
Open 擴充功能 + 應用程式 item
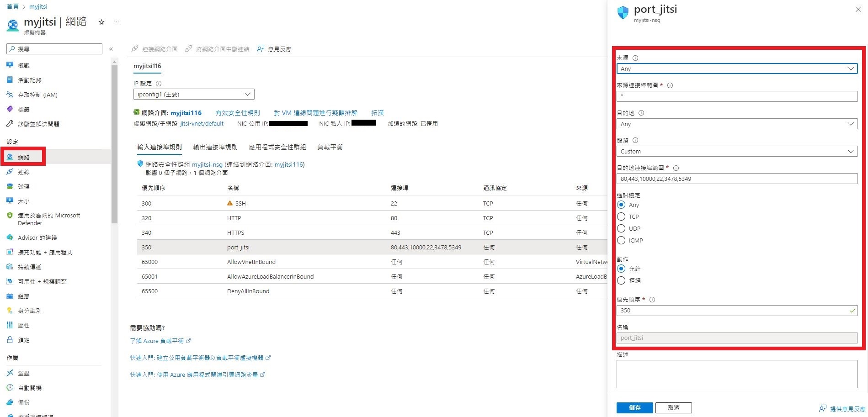point(45,252)
